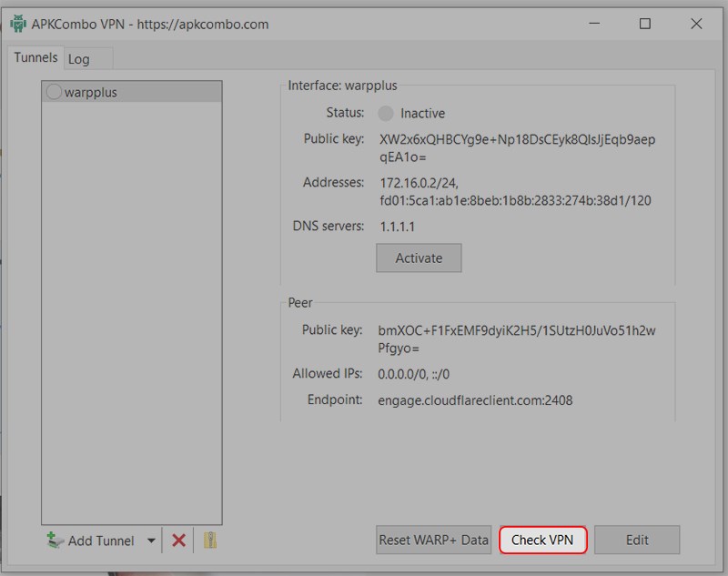The image size is (728, 576).
Task: Click the APKCombo Android icon in title bar
Action: click(17, 25)
